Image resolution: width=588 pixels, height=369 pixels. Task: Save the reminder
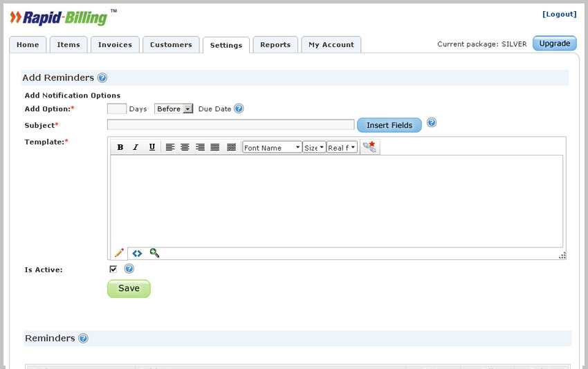[129, 288]
